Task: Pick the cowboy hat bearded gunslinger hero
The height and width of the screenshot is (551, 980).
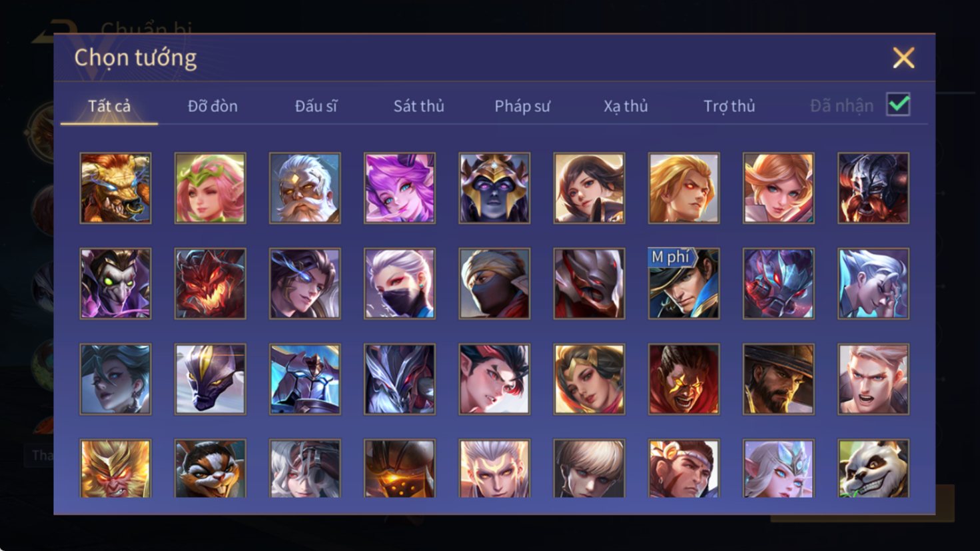Action: coord(778,378)
